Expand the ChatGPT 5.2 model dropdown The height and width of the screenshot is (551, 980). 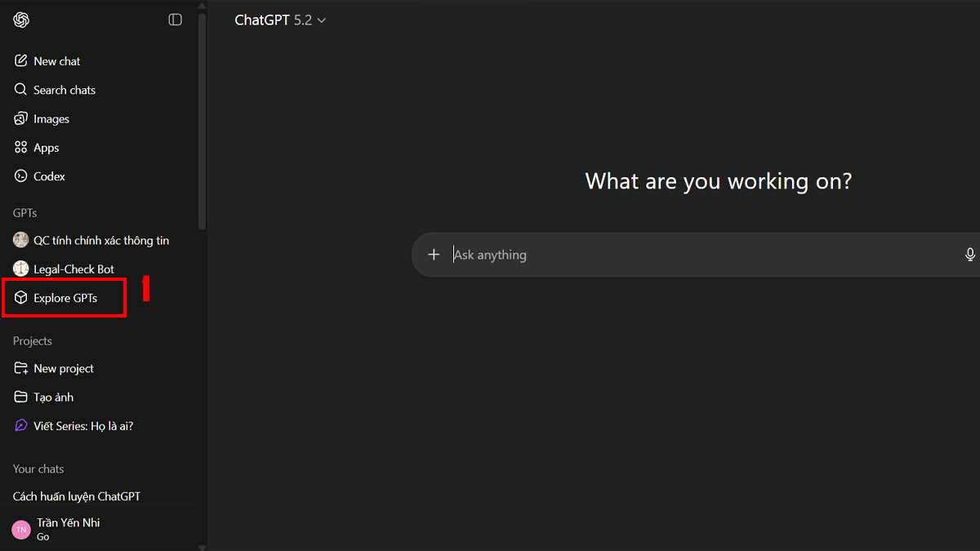point(280,20)
